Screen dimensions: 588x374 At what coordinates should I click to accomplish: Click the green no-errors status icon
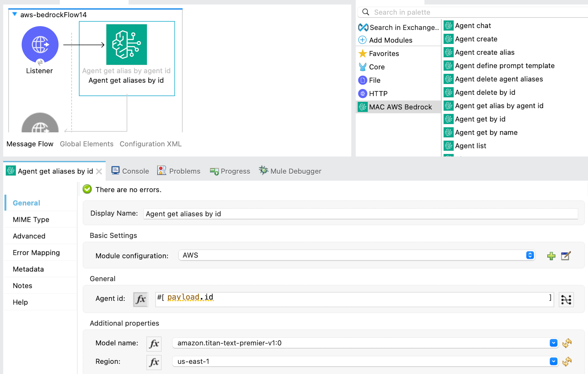87,189
